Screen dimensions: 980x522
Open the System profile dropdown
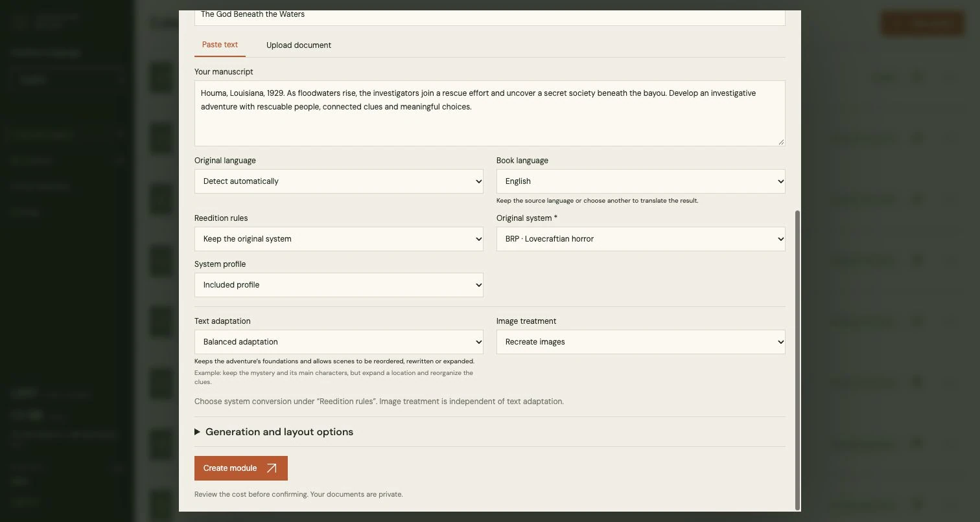pyautogui.click(x=339, y=285)
